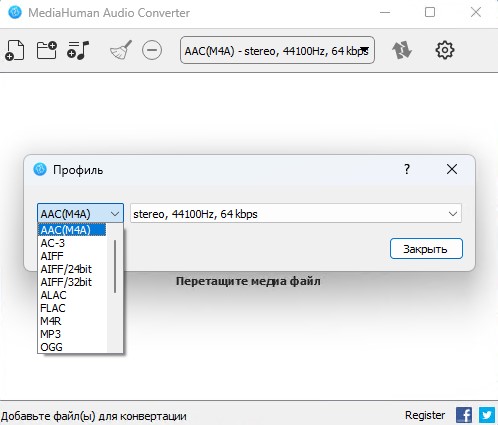Image resolution: width=498 pixels, height=425 pixels.
Task: Add a folder with the toolbar icon
Action: tap(46, 50)
